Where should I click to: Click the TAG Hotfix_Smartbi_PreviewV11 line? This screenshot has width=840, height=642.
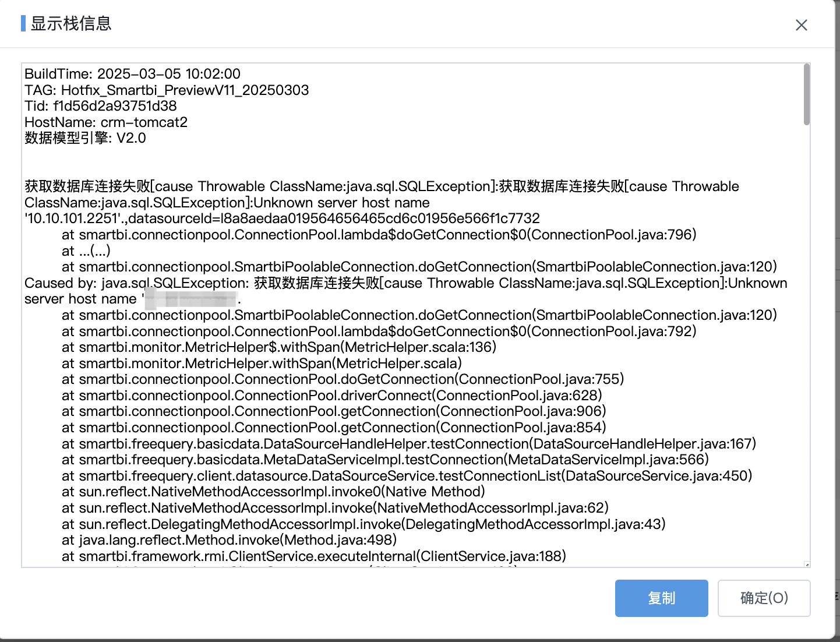(x=167, y=90)
